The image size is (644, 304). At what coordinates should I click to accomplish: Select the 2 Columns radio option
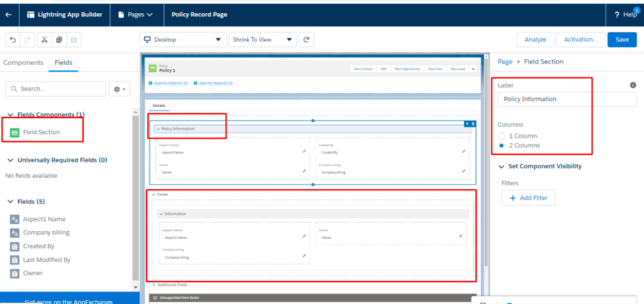coord(501,146)
